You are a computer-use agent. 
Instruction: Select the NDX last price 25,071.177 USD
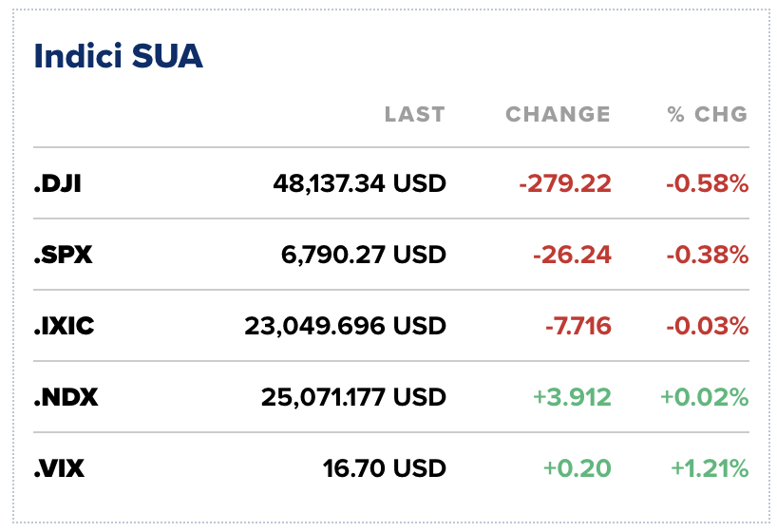click(353, 397)
